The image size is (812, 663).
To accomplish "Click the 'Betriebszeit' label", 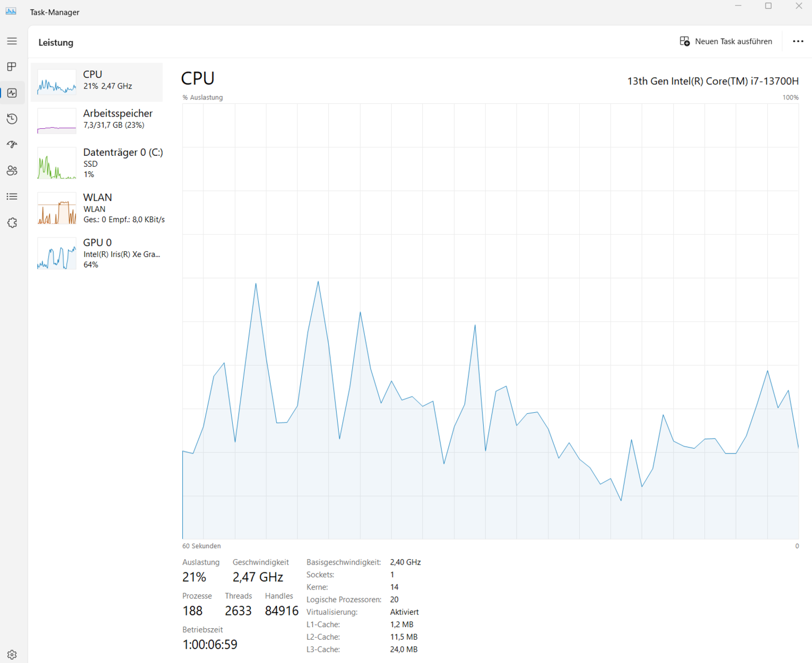I will coord(203,630).
